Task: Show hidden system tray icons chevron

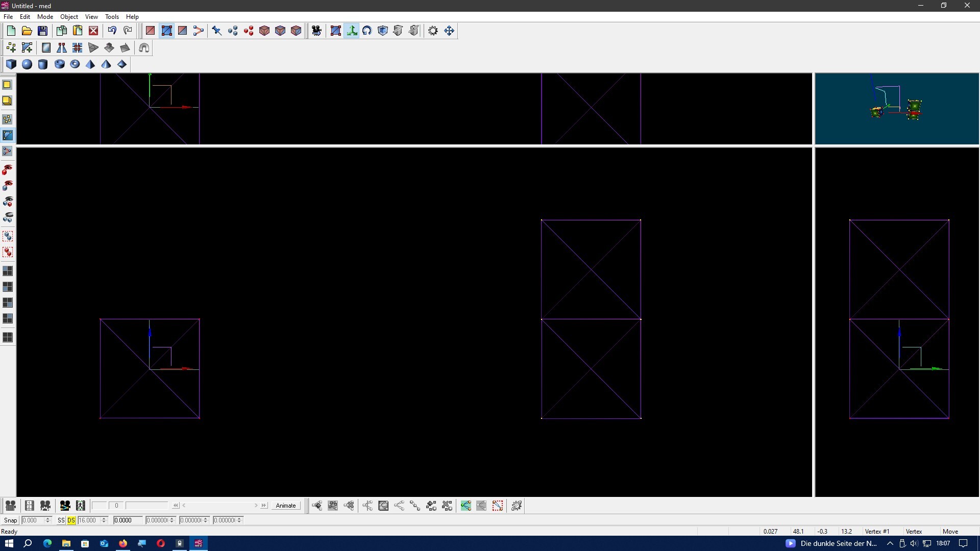Action: click(890, 543)
